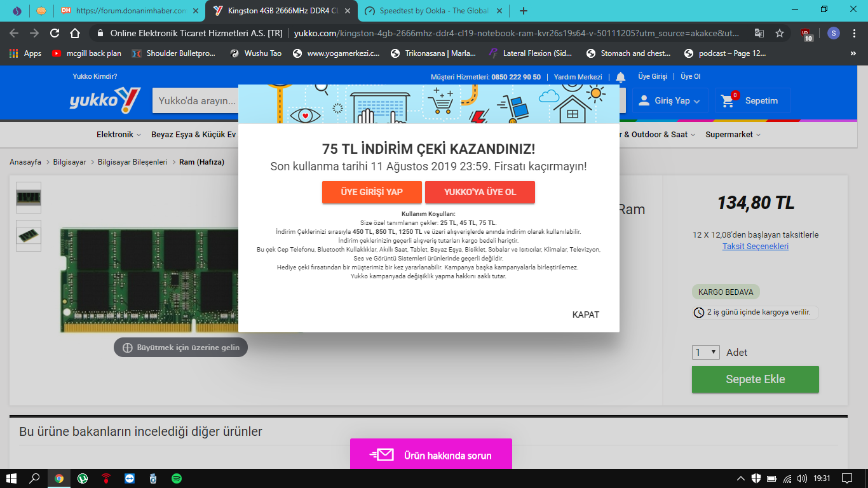Open Stomach and chest bookmark
Viewport: 868px width, 488px height.
(x=629, y=53)
